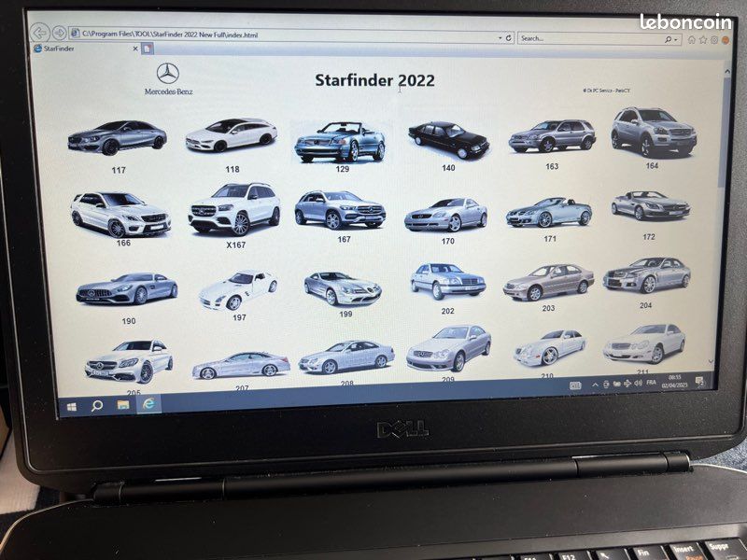The image size is (747, 560).
Task: Open the Windows Start menu
Action: point(70,406)
